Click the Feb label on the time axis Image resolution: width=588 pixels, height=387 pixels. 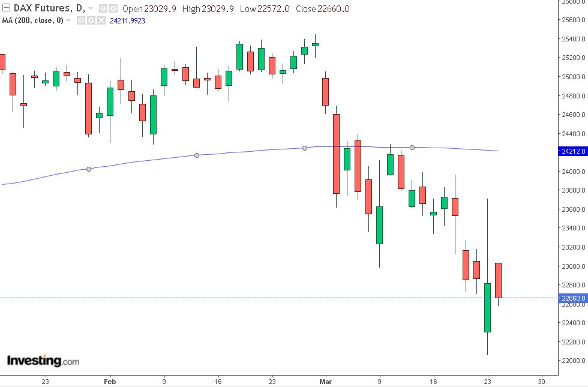tap(109, 381)
